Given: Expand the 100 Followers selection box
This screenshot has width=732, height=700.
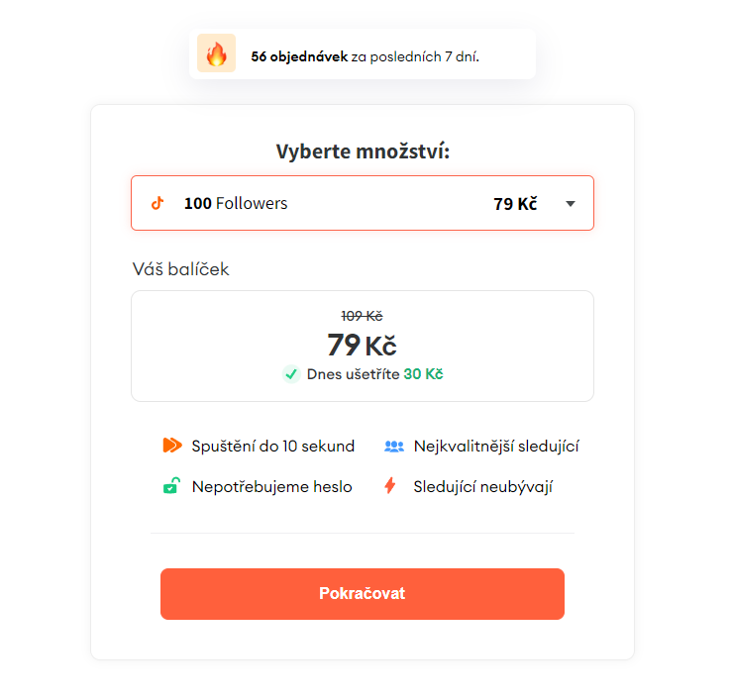Looking at the screenshot, I should (363, 203).
